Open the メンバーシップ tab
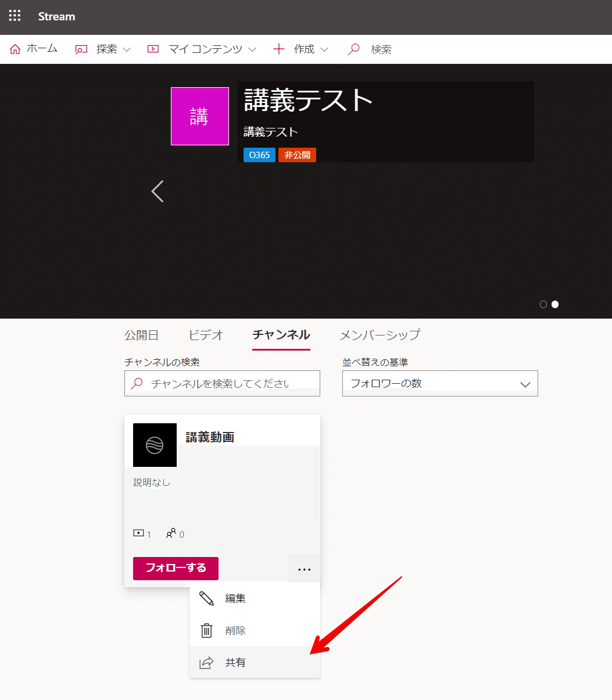The width and height of the screenshot is (612, 700). coord(380,335)
